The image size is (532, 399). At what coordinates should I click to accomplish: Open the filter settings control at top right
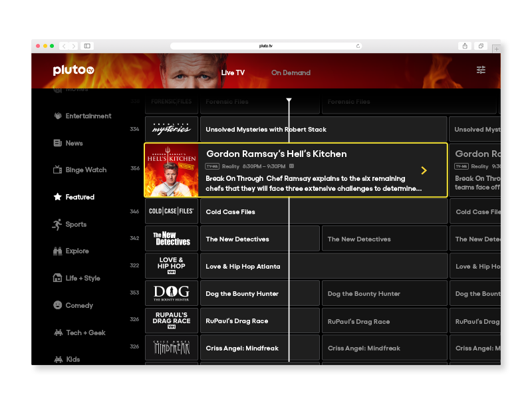[x=481, y=70]
